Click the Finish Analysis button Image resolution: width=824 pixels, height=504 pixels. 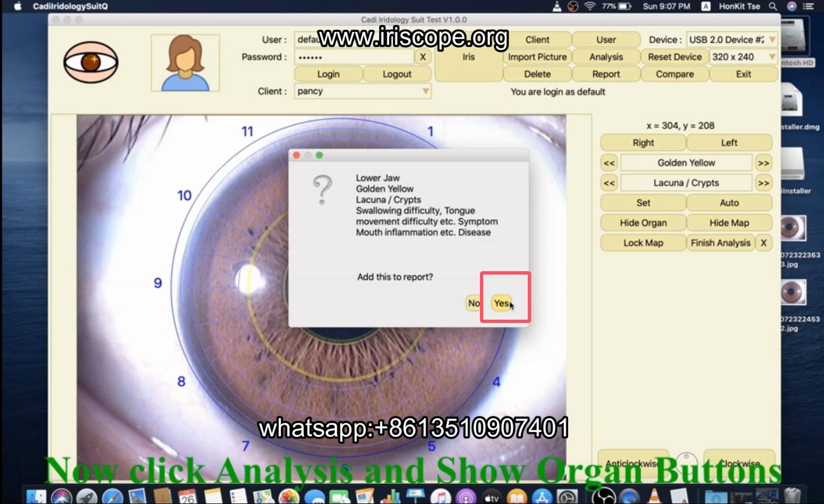click(x=721, y=243)
